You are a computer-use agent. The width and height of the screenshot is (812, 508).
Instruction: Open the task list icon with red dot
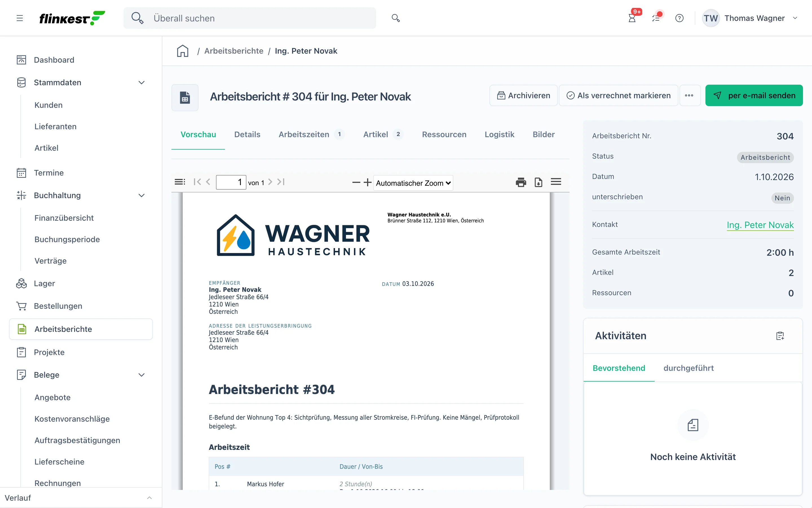coord(656,18)
